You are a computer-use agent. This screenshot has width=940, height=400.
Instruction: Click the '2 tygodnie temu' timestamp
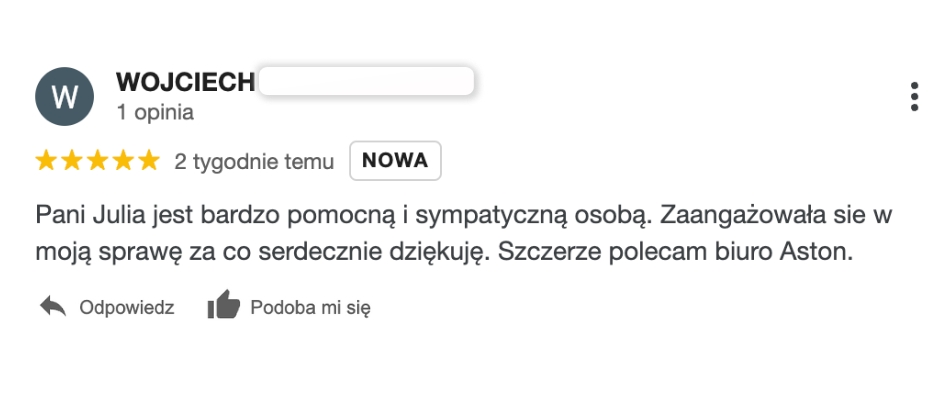click(x=254, y=161)
